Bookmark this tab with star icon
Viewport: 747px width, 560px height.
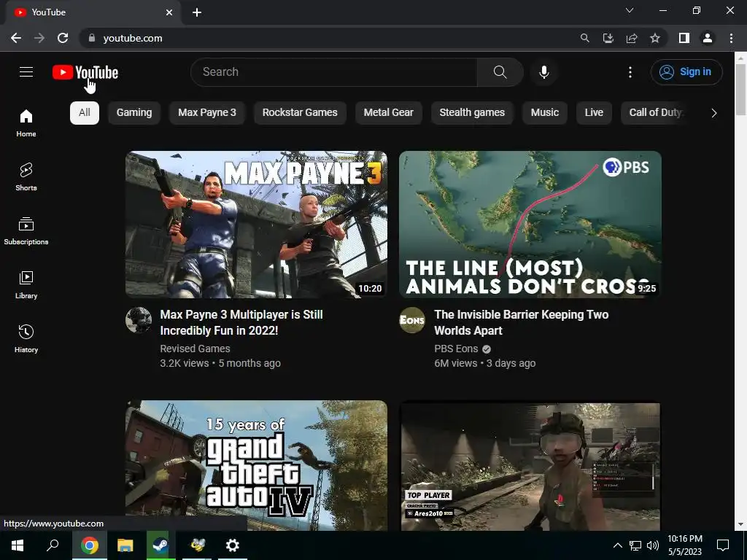655,38
